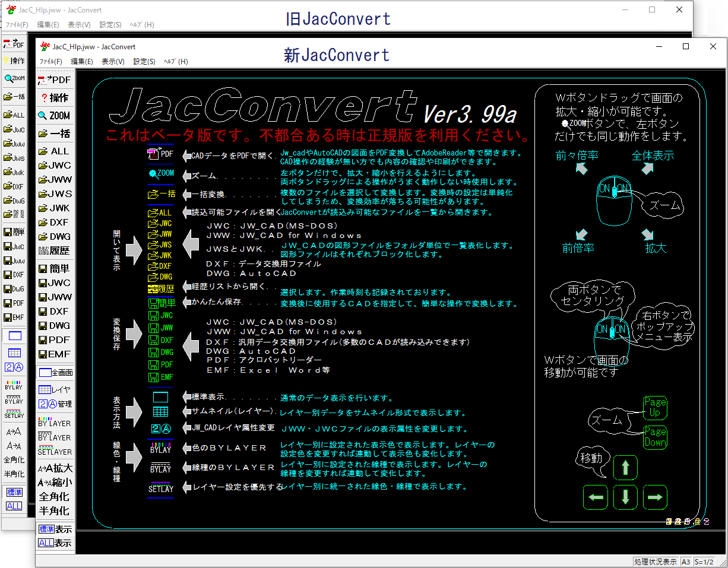Click 全角化 in the front window toolbar
Viewport: 728px width, 568px height.
[x=54, y=497]
